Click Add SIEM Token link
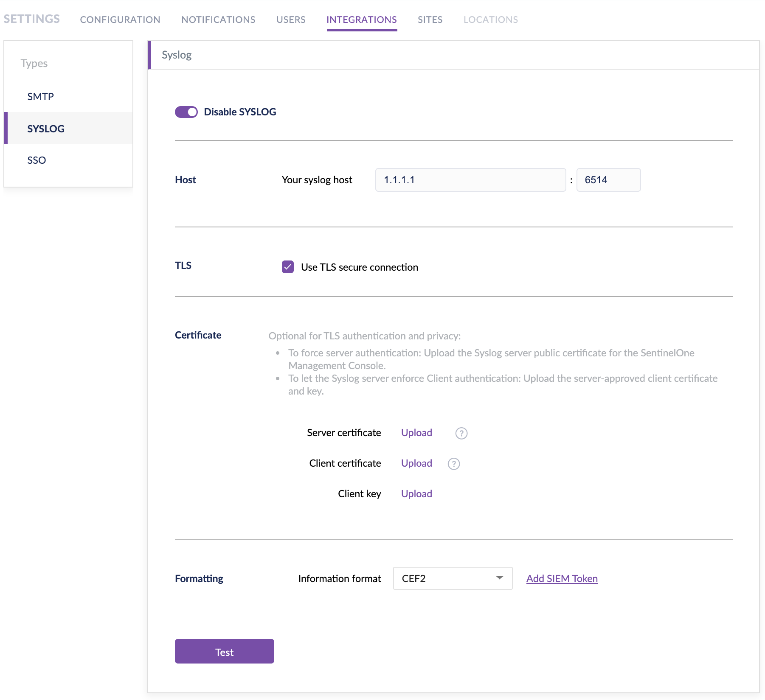This screenshot has height=700, width=765. tap(562, 578)
